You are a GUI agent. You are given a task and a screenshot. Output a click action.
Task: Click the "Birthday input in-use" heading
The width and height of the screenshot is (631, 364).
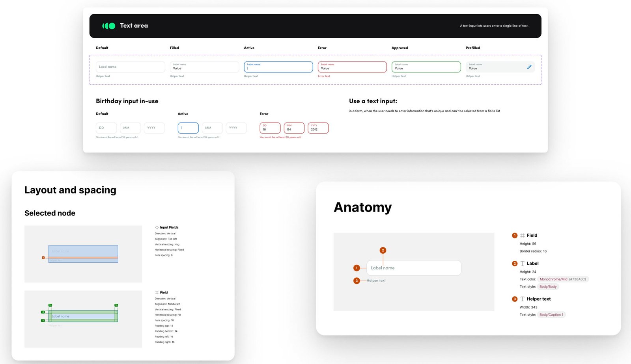click(x=127, y=101)
